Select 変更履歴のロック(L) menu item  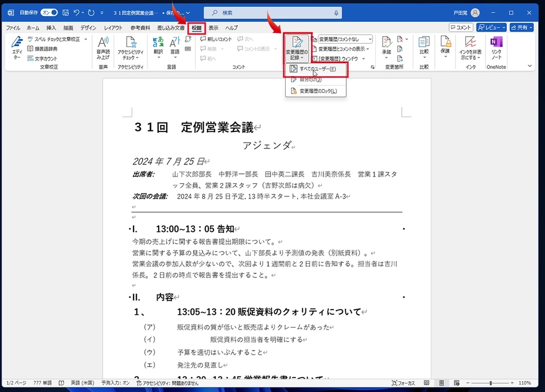(316, 91)
